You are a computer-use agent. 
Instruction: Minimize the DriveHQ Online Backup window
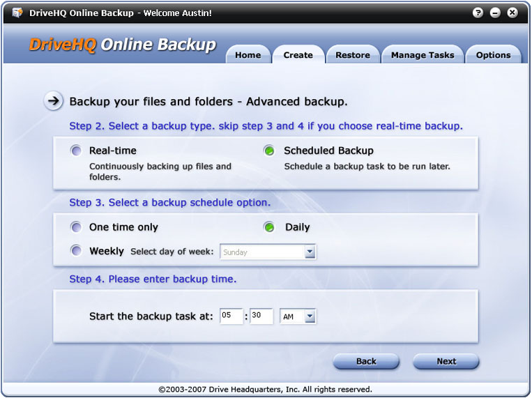(495, 13)
